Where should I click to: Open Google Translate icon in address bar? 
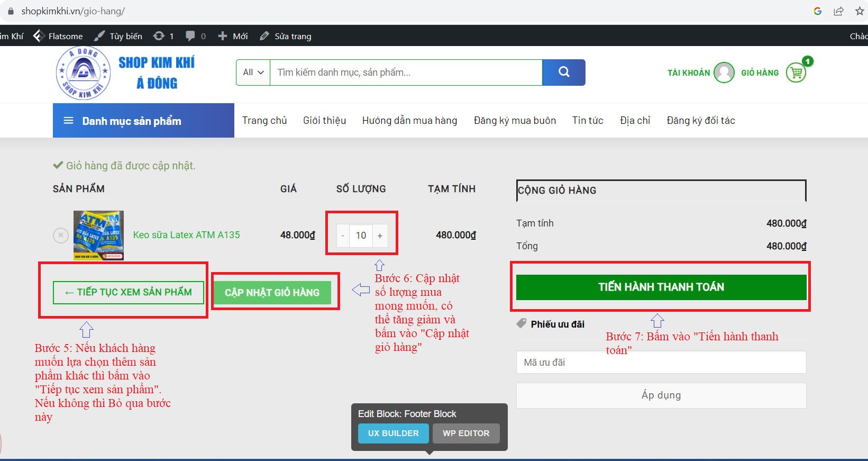point(817,11)
